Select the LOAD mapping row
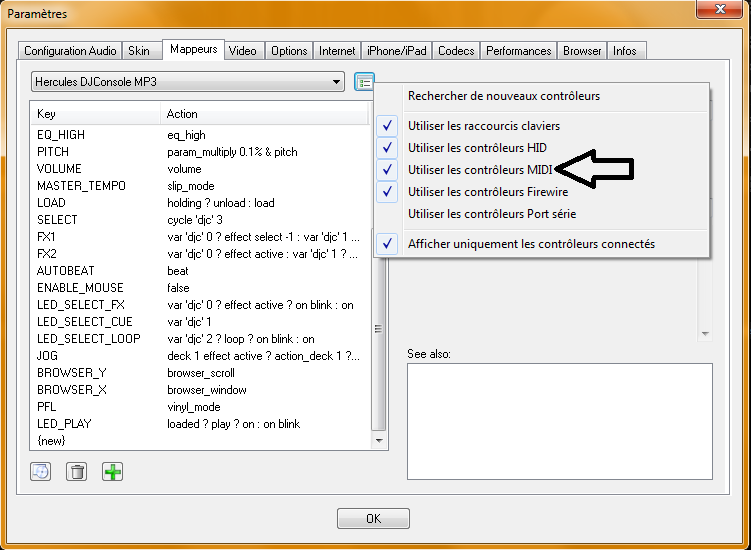The width and height of the screenshot is (751, 550). pos(201,203)
